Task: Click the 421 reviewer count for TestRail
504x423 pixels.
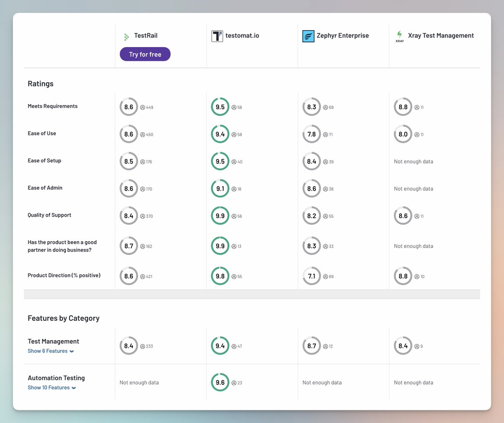Action: tap(146, 277)
